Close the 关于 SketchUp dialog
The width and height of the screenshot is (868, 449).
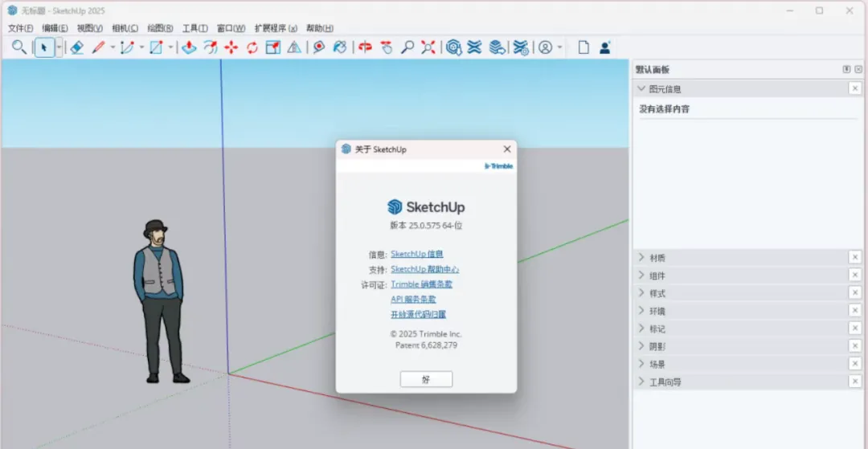coord(506,149)
